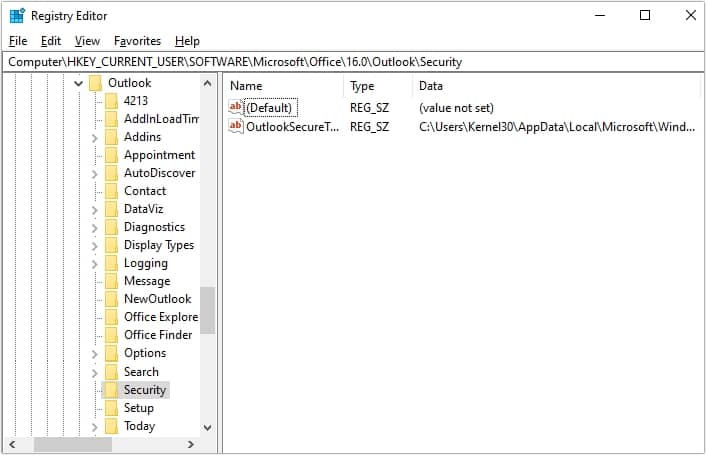The image size is (707, 456).
Task: Click the Registry Editor app icon in title bar
Action: (17, 16)
